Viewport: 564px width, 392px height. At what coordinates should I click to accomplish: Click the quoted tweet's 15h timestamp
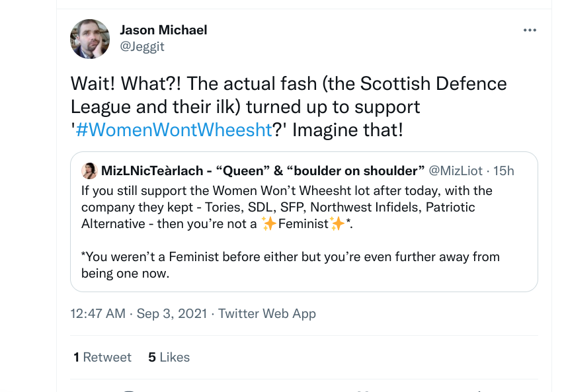[x=503, y=171]
